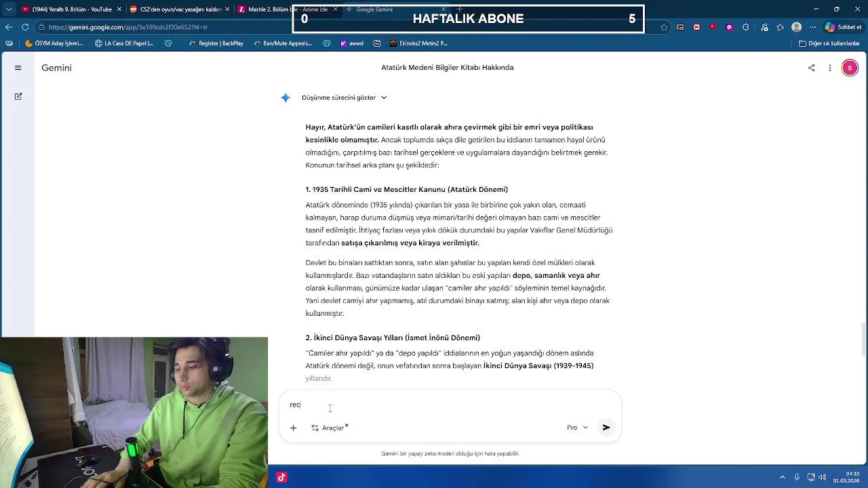The width and height of the screenshot is (868, 488).
Task: Click disclaimer Gemini bir yapay zeka modeli
Action: pyautogui.click(x=450, y=453)
